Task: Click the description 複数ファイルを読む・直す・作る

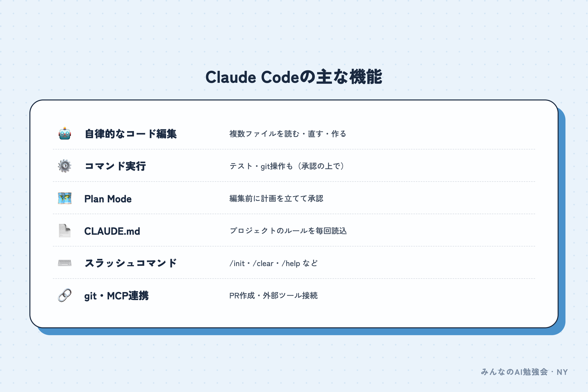Action: click(288, 134)
